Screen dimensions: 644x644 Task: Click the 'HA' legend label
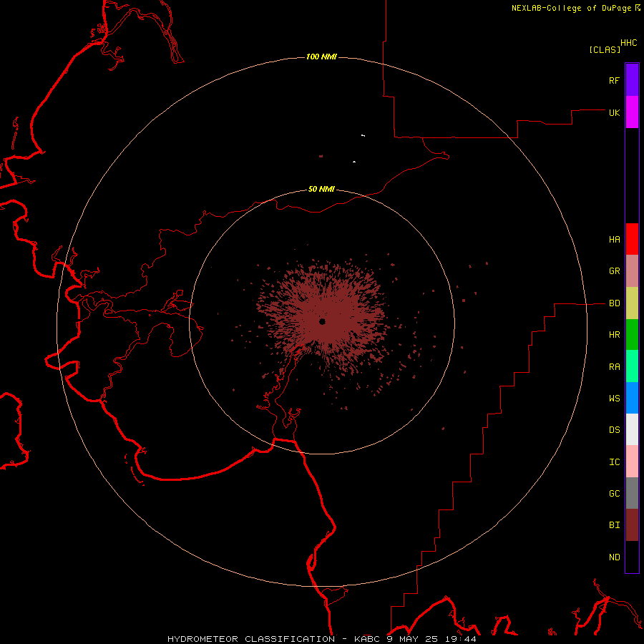tap(614, 240)
